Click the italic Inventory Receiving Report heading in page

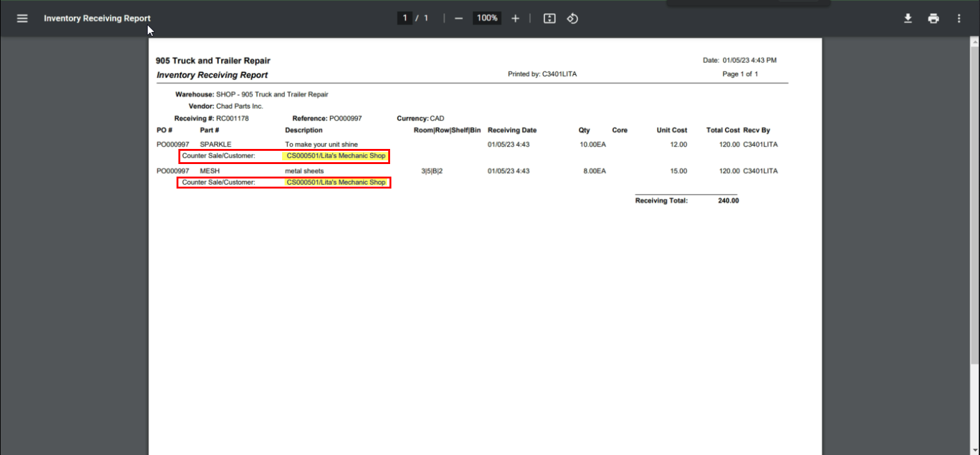tap(212, 75)
